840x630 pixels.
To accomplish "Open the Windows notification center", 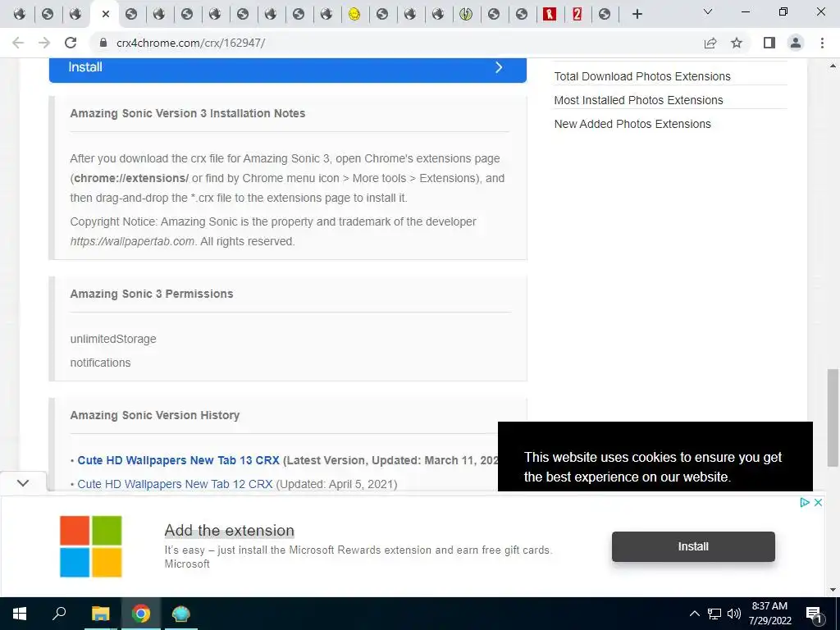I will click(x=815, y=614).
